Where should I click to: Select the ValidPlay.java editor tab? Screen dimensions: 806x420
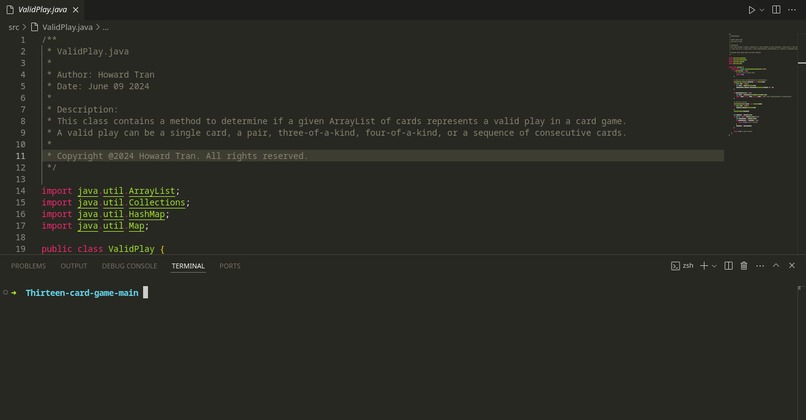point(43,10)
